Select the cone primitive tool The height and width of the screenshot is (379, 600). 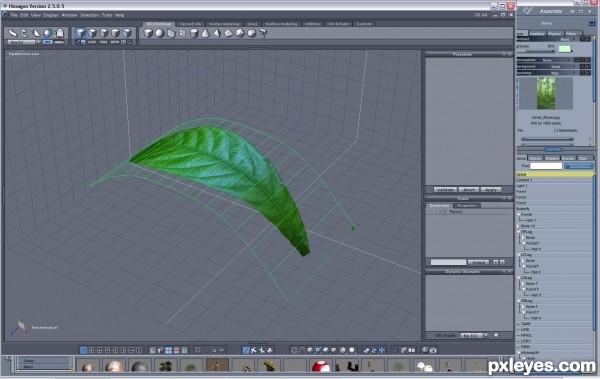coord(205,33)
